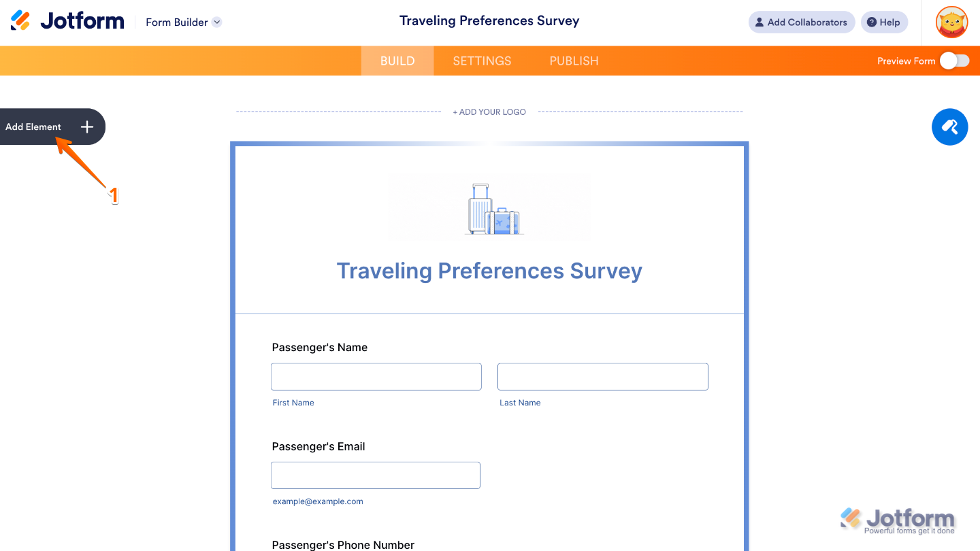Click the Add Collaborators button
The width and height of the screenshot is (980, 551).
[x=801, y=22]
